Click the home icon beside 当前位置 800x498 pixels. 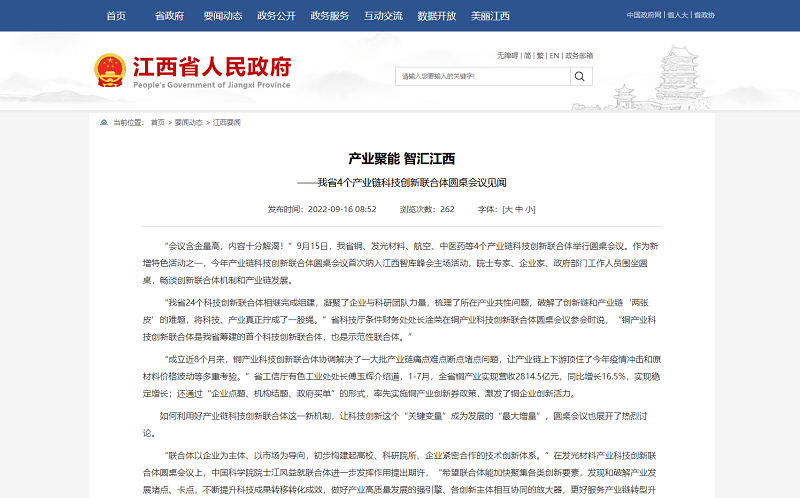point(103,122)
